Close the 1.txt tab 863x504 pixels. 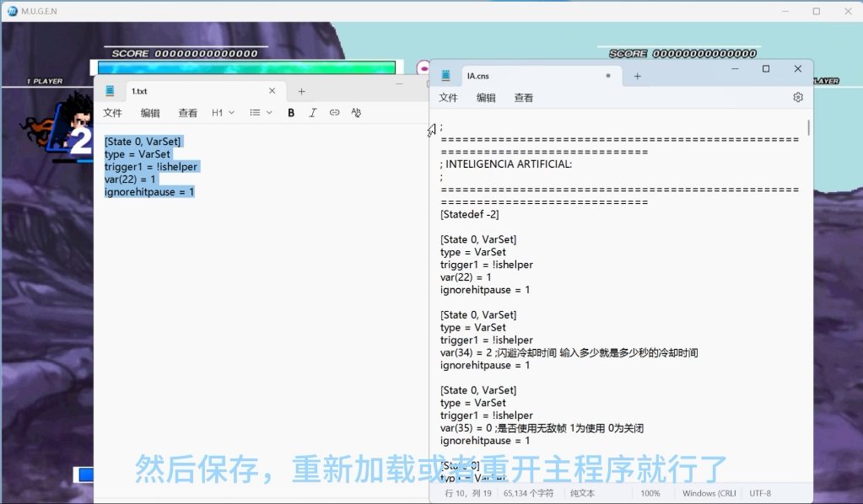coord(272,91)
